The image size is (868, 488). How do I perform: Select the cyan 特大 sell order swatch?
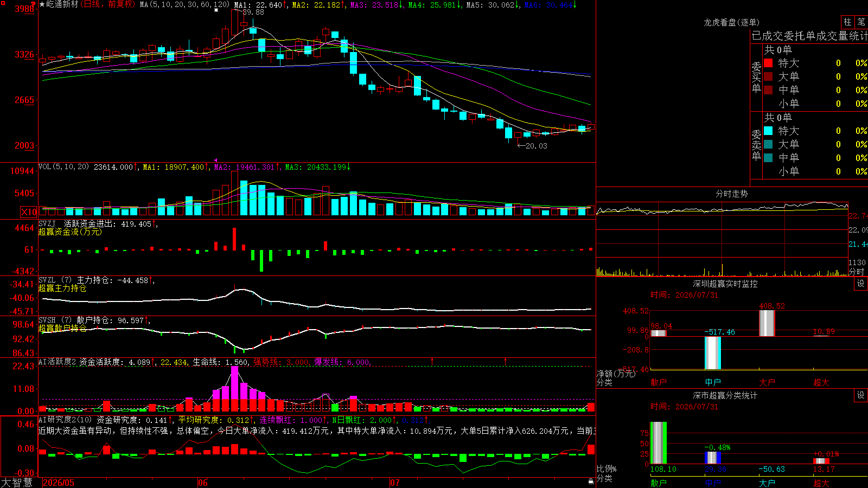coord(768,131)
